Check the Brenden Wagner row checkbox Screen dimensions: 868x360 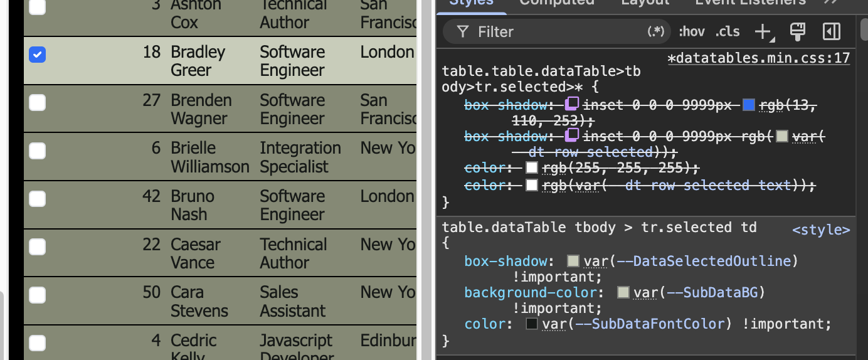click(37, 102)
